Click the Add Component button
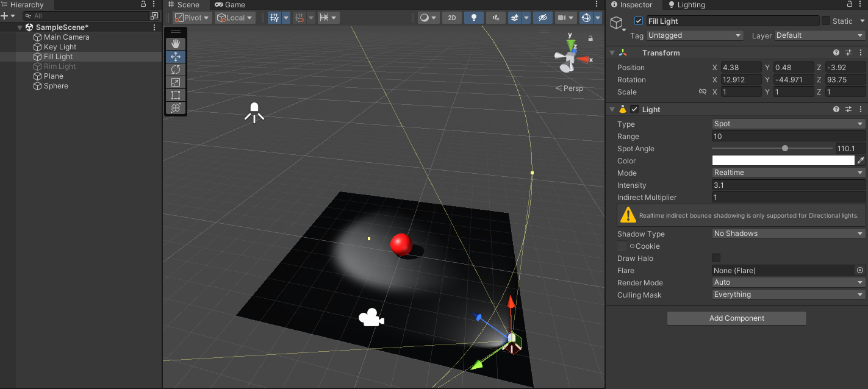 [736, 318]
